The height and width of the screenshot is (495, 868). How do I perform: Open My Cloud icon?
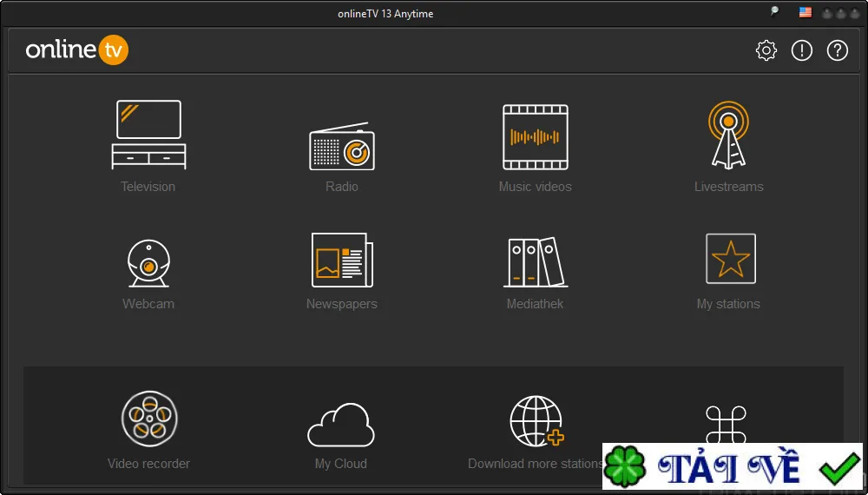(x=341, y=425)
